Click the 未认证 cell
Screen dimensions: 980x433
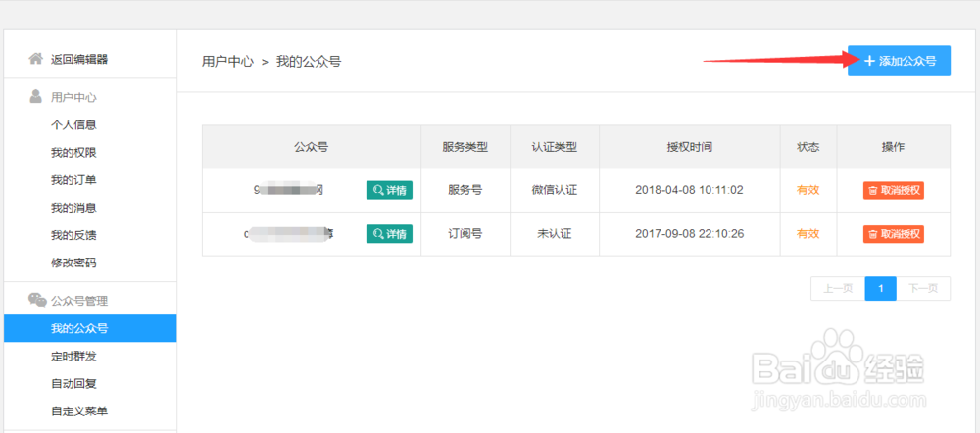[x=555, y=234]
